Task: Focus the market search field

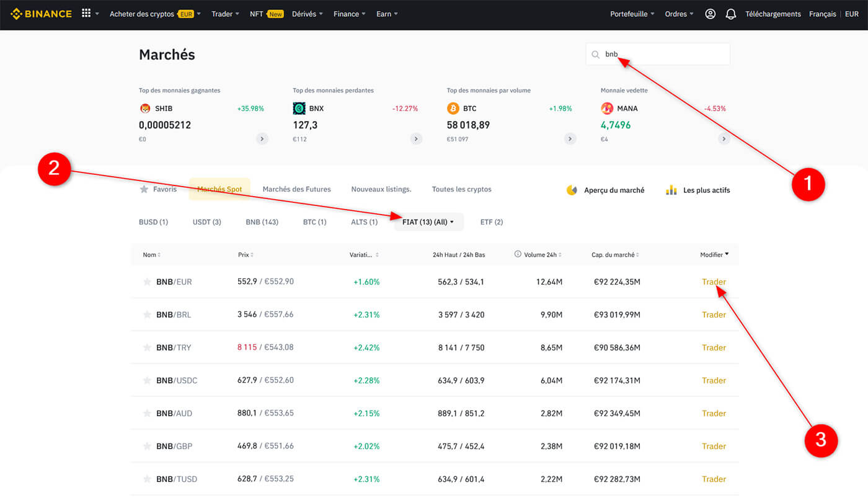Action: [658, 54]
